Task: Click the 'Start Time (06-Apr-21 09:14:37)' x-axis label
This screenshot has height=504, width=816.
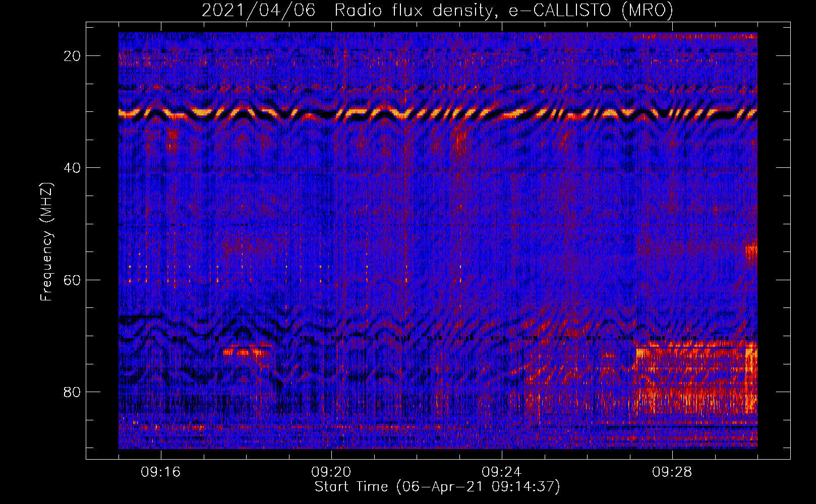Action: (x=437, y=487)
